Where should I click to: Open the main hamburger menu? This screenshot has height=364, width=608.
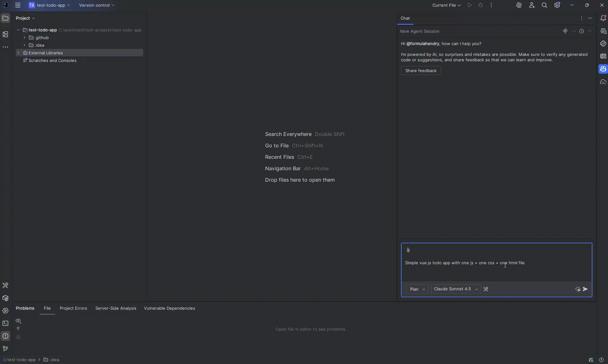pyautogui.click(x=18, y=5)
